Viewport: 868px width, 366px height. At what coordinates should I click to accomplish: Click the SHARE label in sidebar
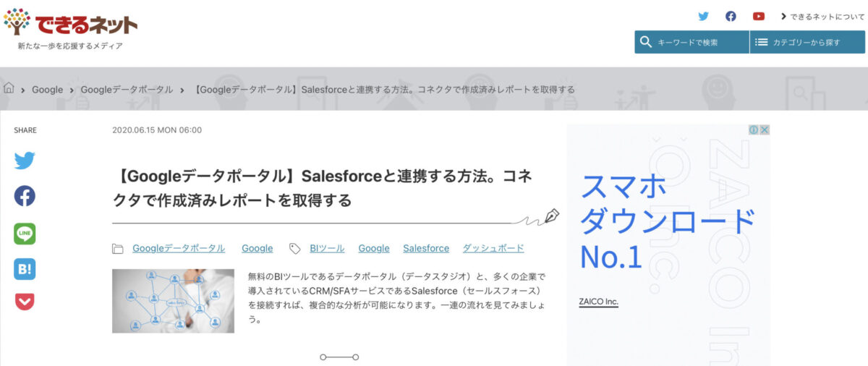click(x=25, y=130)
